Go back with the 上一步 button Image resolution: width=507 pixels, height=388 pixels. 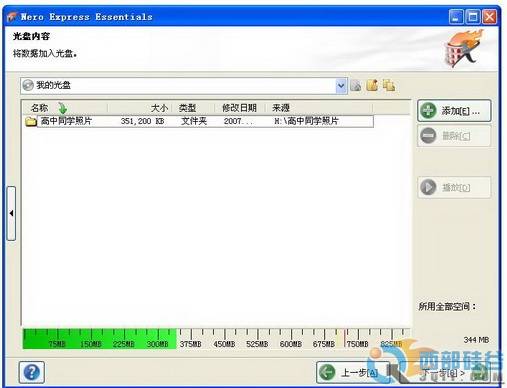click(x=353, y=372)
